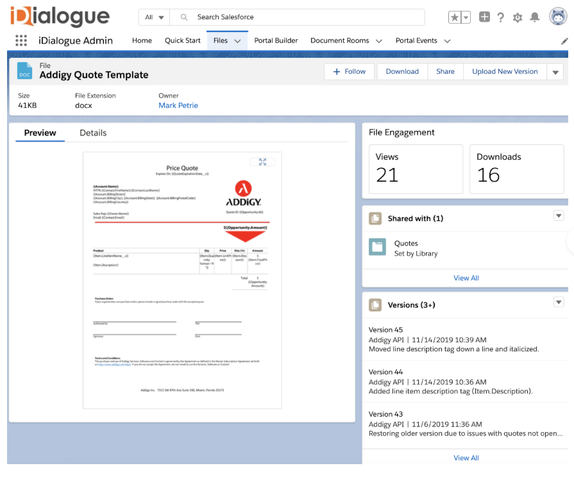574x477 pixels.
Task: Open more file actions dropdown
Action: [555, 72]
